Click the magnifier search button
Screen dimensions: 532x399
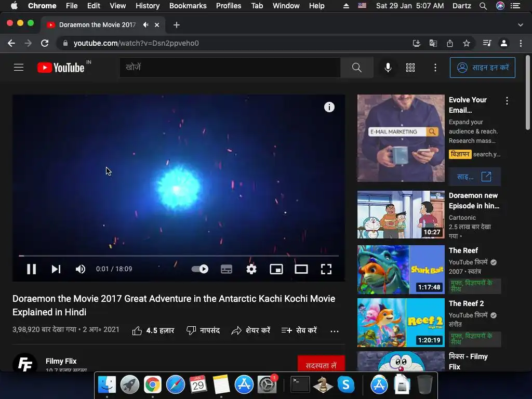pos(356,68)
